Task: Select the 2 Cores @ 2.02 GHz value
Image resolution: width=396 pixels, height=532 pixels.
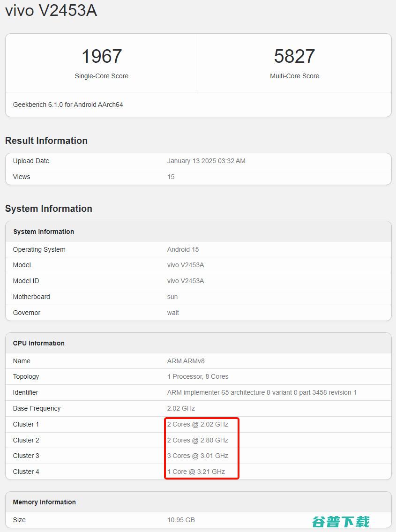Action: [x=197, y=425]
